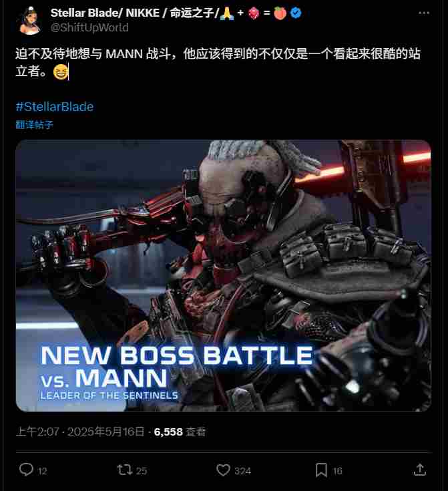Click the bookmark count 16
The width and height of the screenshot is (448, 491).
click(337, 471)
